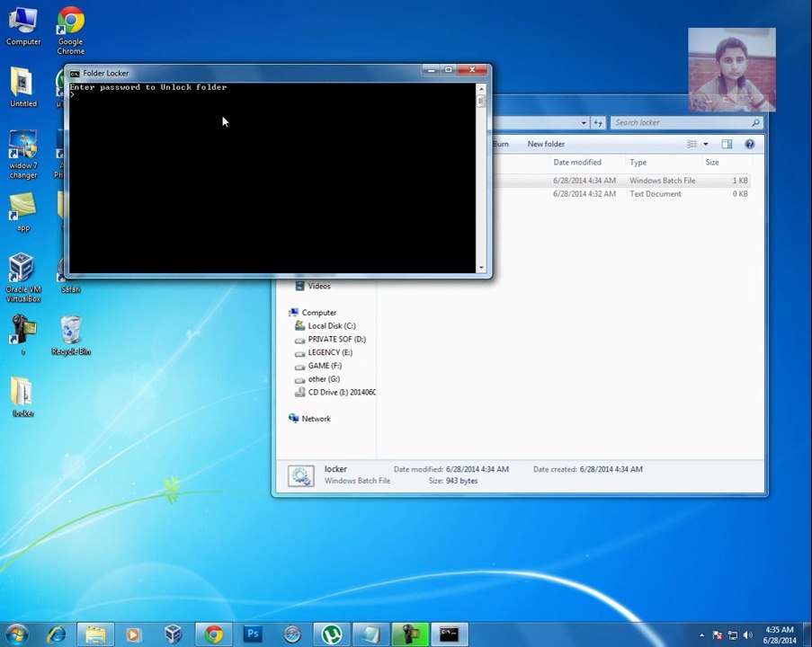Open the Recycle Bin desktop icon
The image size is (812, 647).
71,335
